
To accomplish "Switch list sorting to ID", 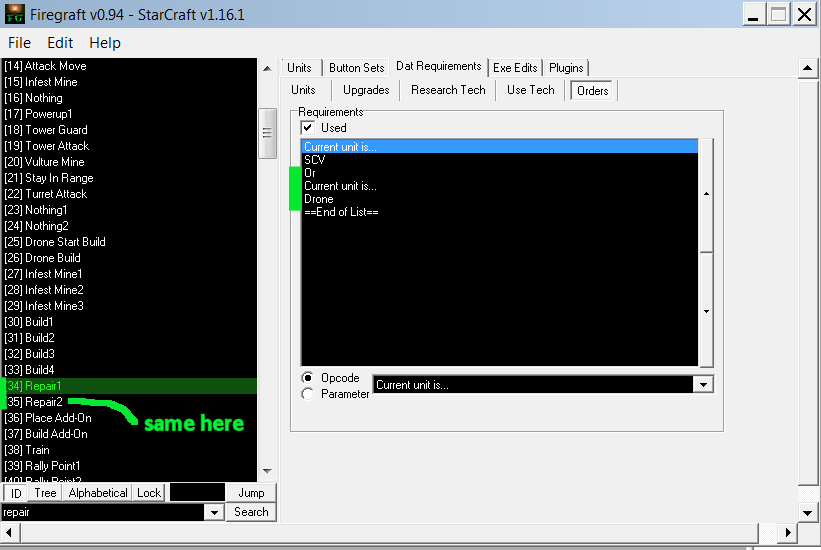I will coord(16,493).
